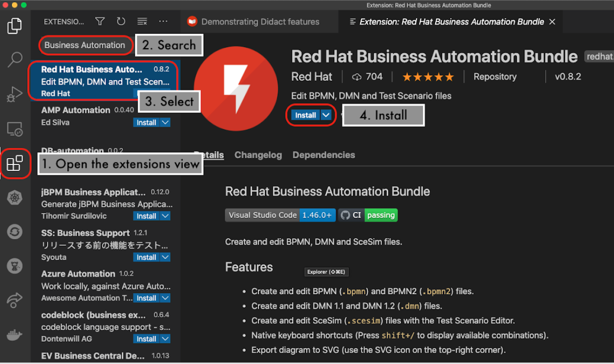Screen dimensions: 614x364
Task: Expand install options for AMP Automation
Action: 165,122
